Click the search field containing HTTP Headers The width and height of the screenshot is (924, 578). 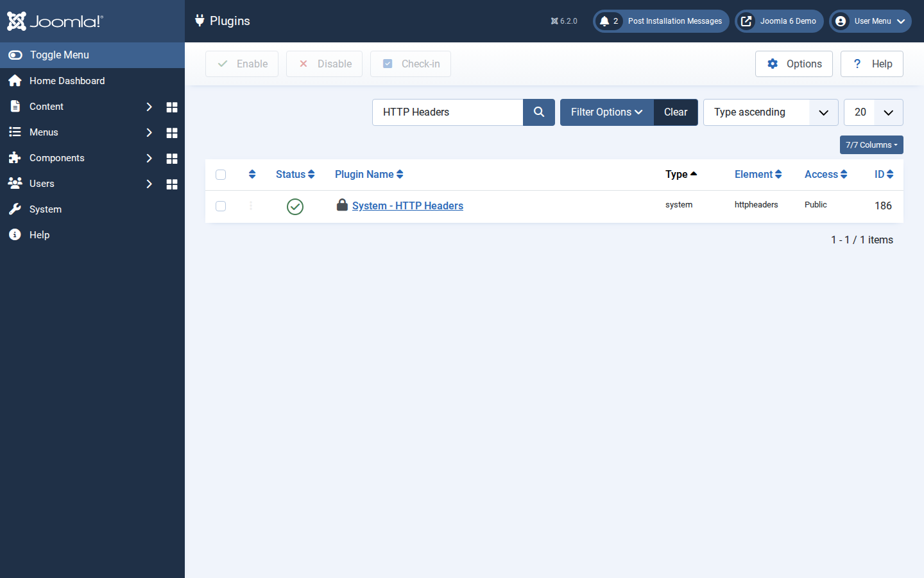tap(448, 112)
